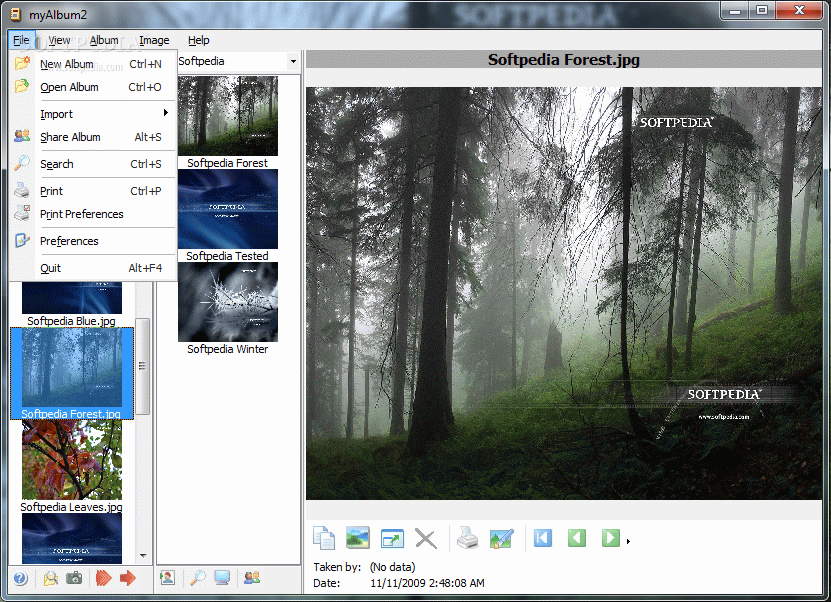Click the folder search icon in bottom-left toolbar
Screen dimensions: 831x602
(x=51, y=578)
